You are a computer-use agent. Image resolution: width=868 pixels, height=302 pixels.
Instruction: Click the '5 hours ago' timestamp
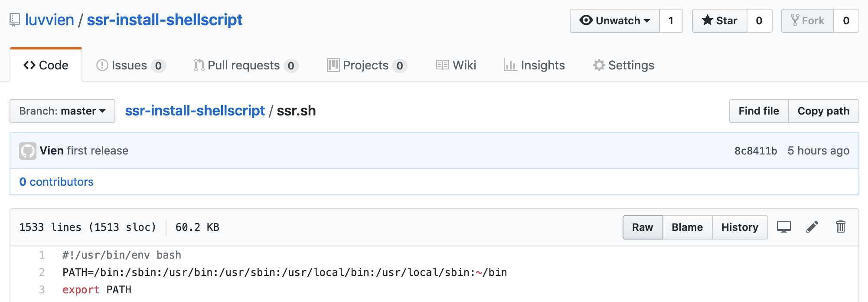coord(819,151)
